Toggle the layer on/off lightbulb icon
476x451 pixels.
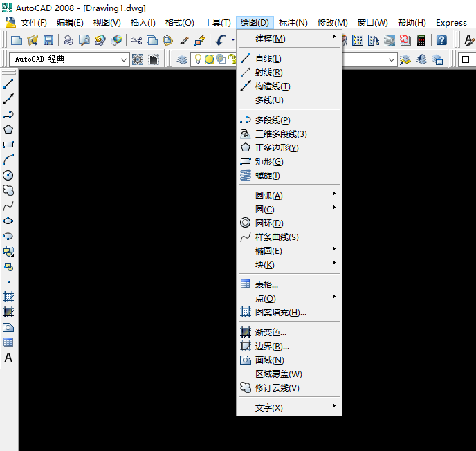tap(198, 59)
